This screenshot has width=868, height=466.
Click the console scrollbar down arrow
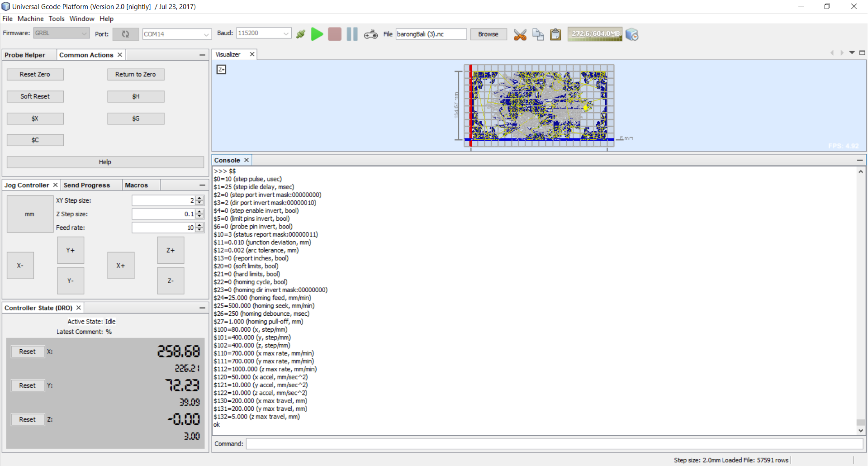pos(861,431)
